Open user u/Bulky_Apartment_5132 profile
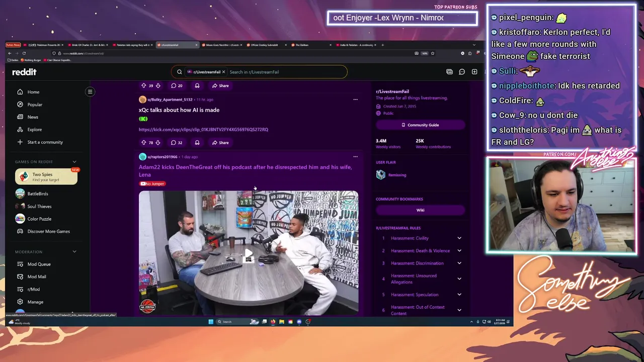The width and height of the screenshot is (644, 362). tap(170, 100)
